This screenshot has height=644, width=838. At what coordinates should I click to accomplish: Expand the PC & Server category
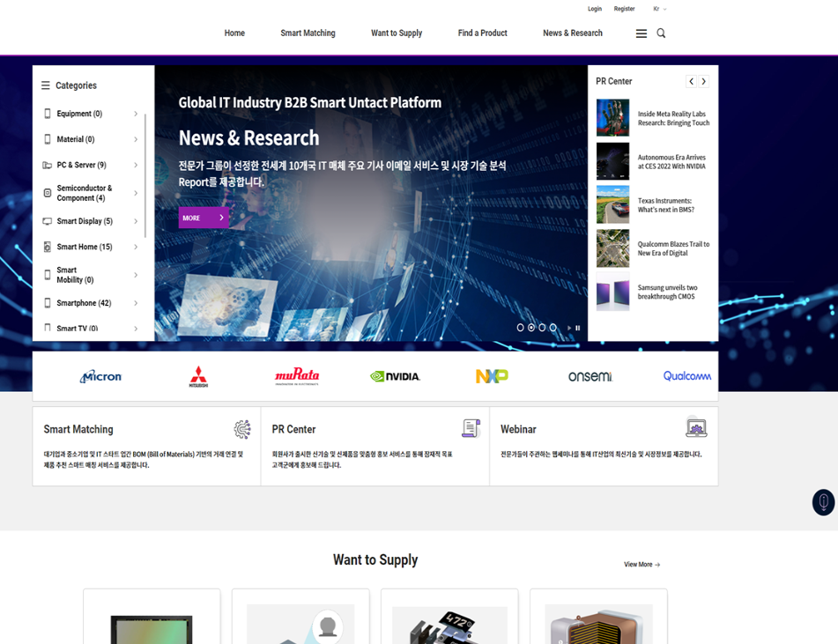(x=136, y=165)
